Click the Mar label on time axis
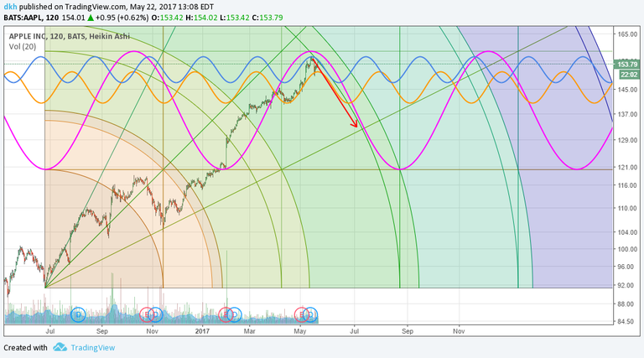644x358 pixels. click(x=249, y=331)
